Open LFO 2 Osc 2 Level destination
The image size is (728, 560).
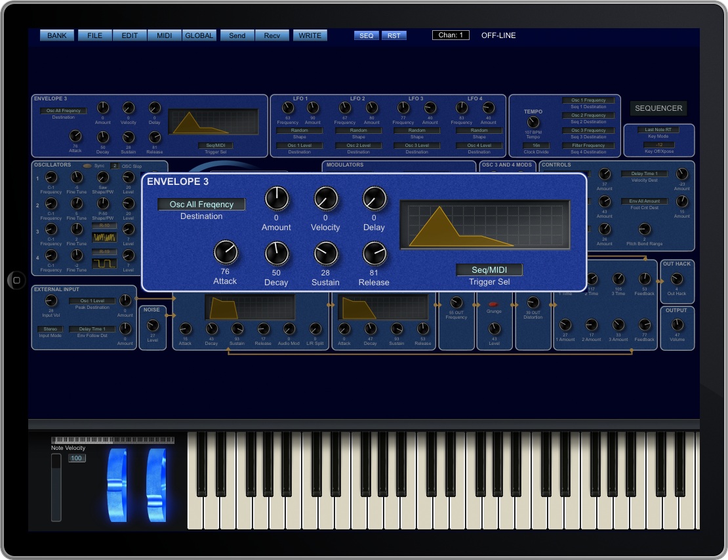click(359, 146)
